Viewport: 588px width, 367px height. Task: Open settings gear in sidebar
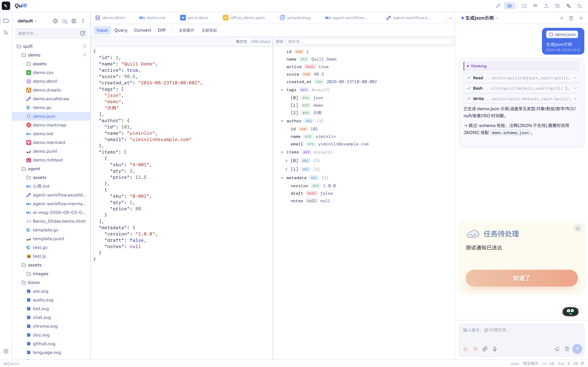point(6,351)
